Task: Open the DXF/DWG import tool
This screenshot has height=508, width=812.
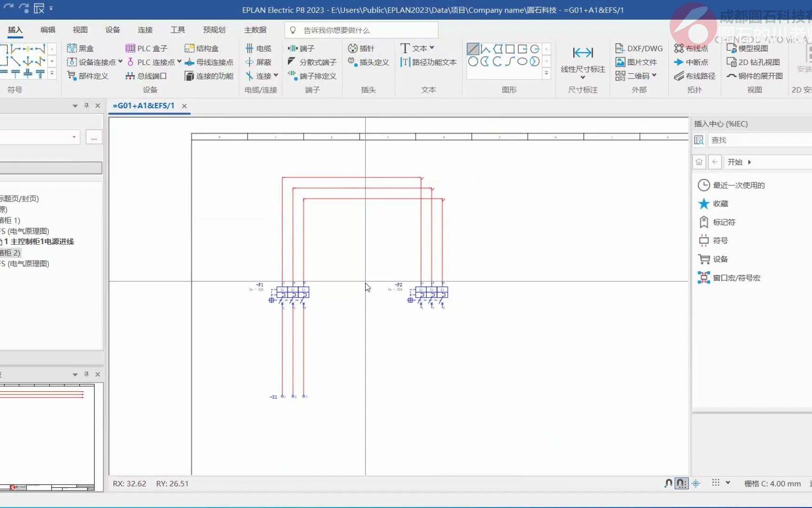Action: pyautogui.click(x=639, y=48)
